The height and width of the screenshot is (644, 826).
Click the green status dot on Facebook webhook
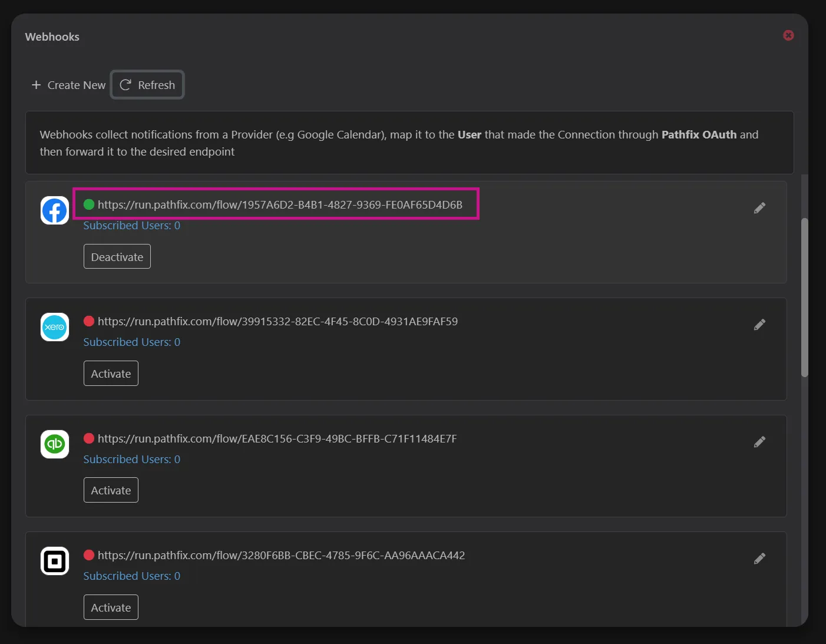[x=89, y=204]
